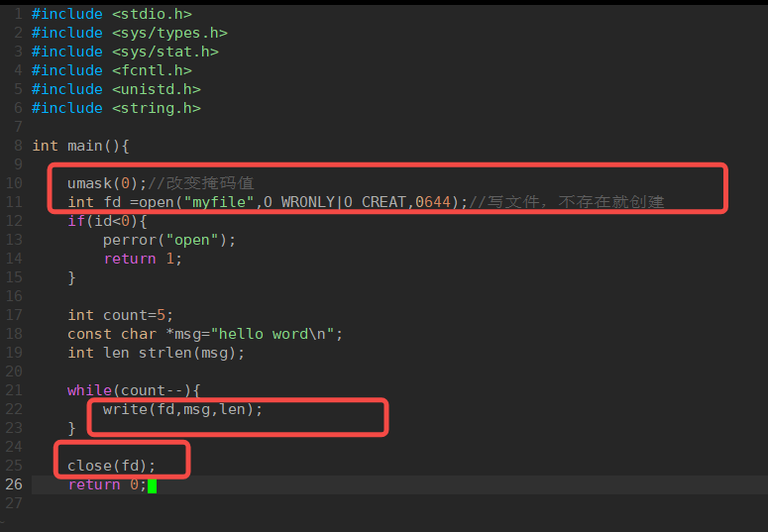Click the '#include <stdio.h>' line

point(112,14)
